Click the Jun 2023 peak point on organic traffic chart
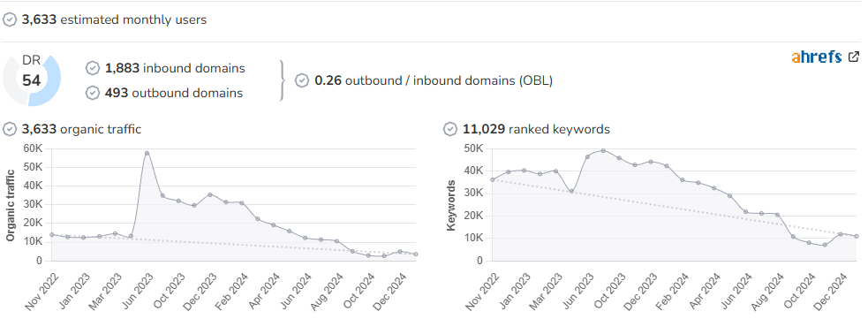Image resolution: width=868 pixels, height=319 pixels. [147, 154]
